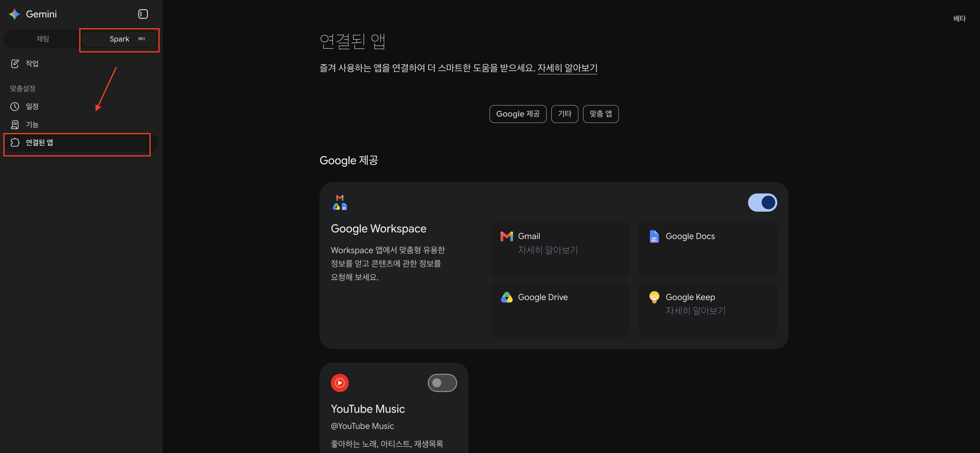Click the 베타 label at top right
This screenshot has width=980, height=453.
pos(959,19)
